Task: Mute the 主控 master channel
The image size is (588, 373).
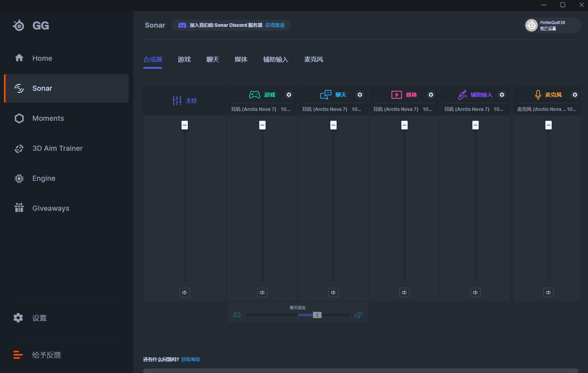Action: [185, 292]
